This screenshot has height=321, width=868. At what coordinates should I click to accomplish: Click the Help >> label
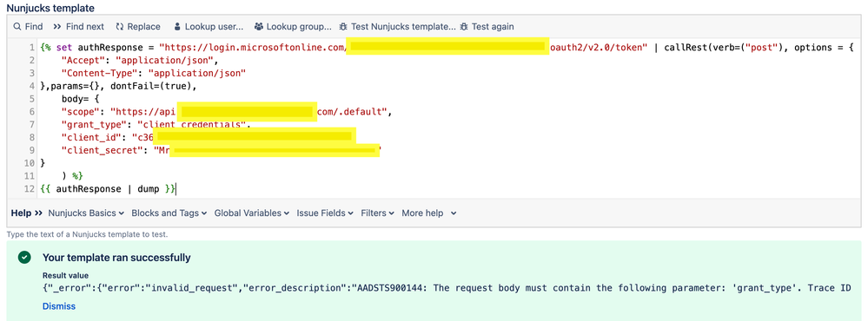pyautogui.click(x=27, y=213)
